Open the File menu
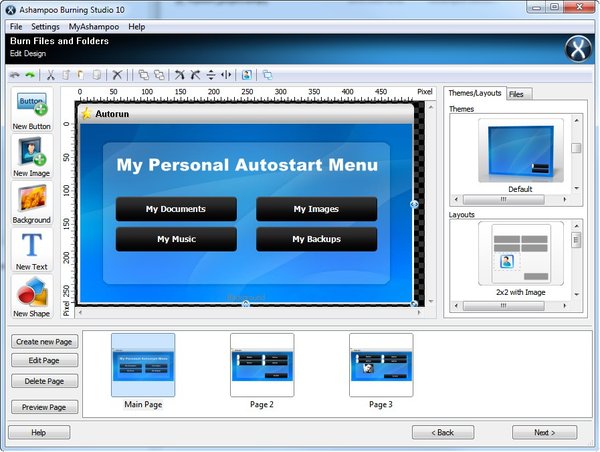This screenshot has width=600, height=452. click(16, 26)
